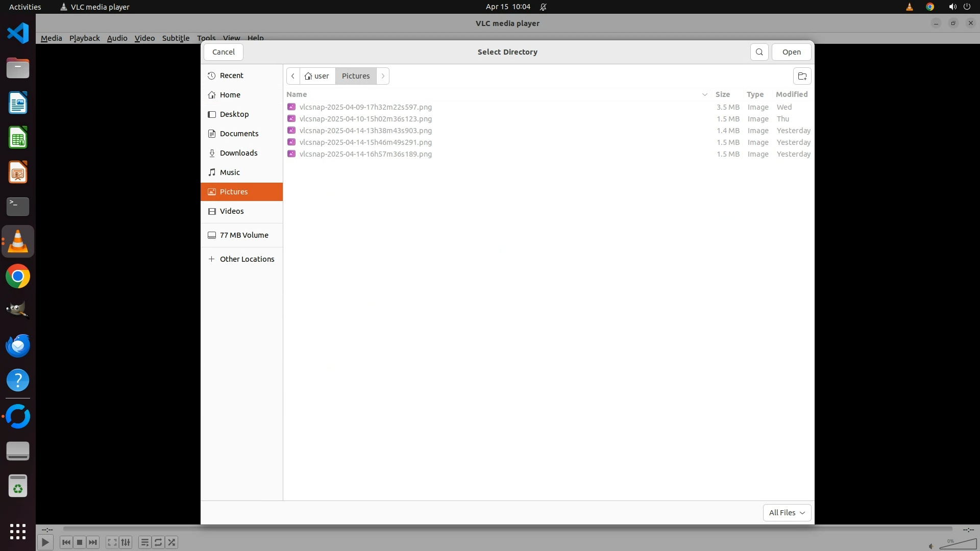
Task: Select file vlcsnap-2025-04-14-13h38m43s903.png
Action: tap(365, 131)
